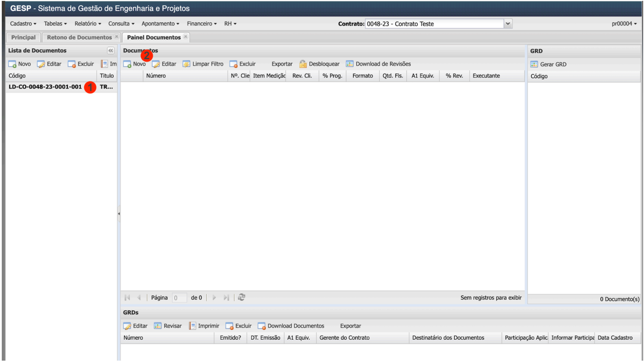The width and height of the screenshot is (644, 363).
Task: Click Excluir icon in Lista de Documentos toolbar
Action: 72,64
